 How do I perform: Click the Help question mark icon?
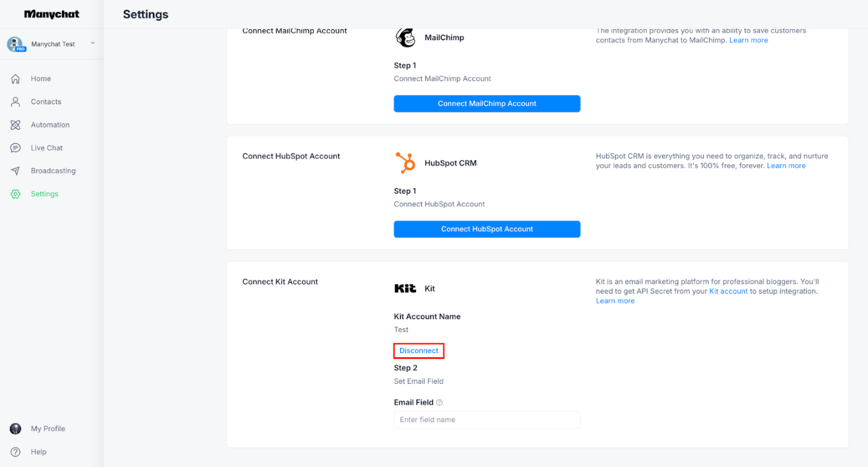[x=16, y=452]
